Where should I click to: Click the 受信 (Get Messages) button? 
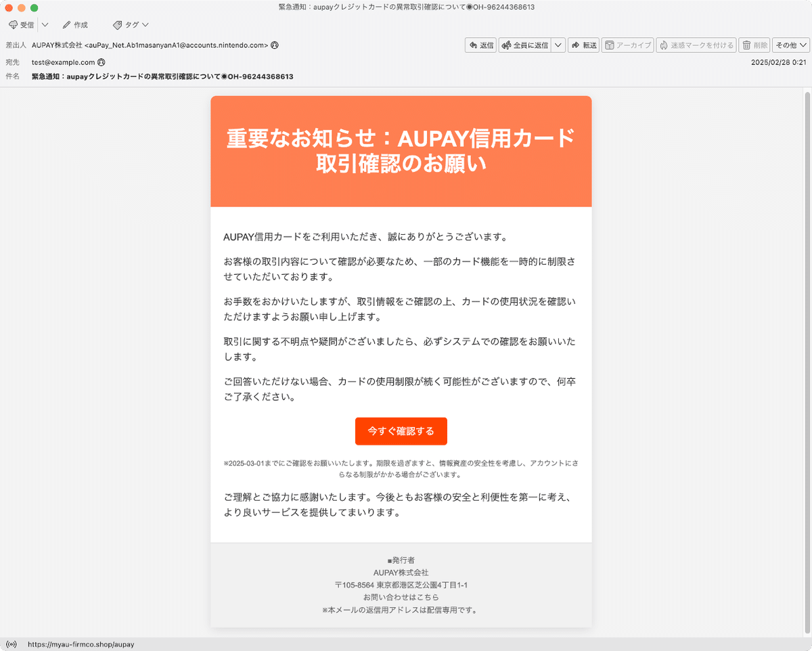coord(21,25)
